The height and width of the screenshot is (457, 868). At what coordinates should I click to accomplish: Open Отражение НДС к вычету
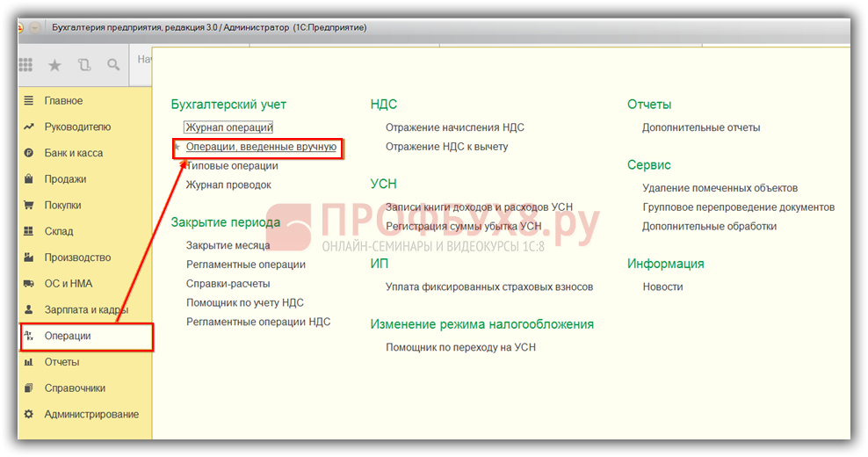[x=446, y=147]
